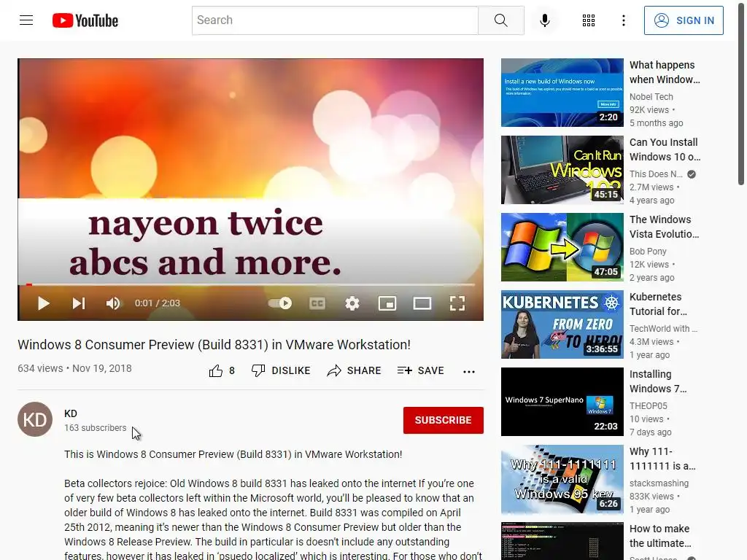Open the SHARE dialog
The height and width of the screenshot is (560, 747).
354,371
